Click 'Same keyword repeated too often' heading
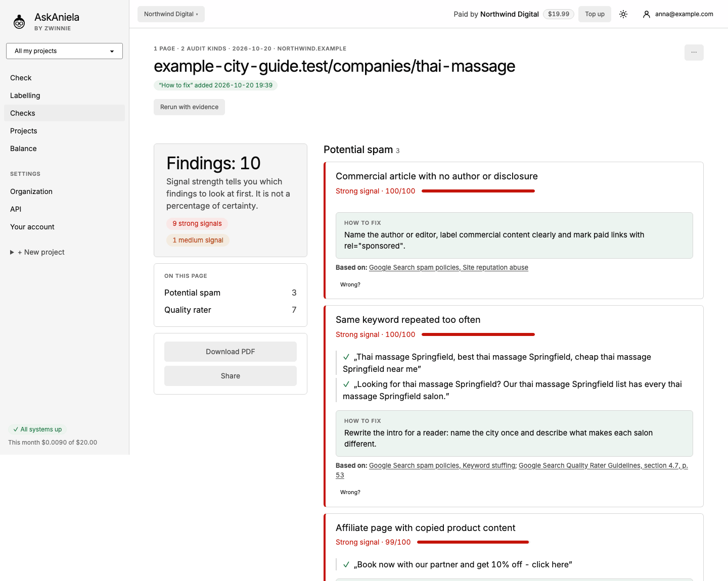Viewport: 728px width, 581px height. coord(408,320)
